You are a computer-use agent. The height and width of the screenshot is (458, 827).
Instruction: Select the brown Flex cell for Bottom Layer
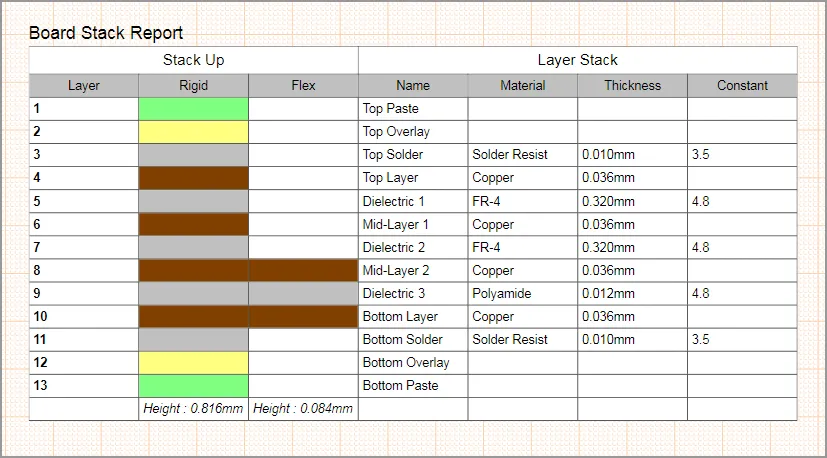click(x=303, y=317)
